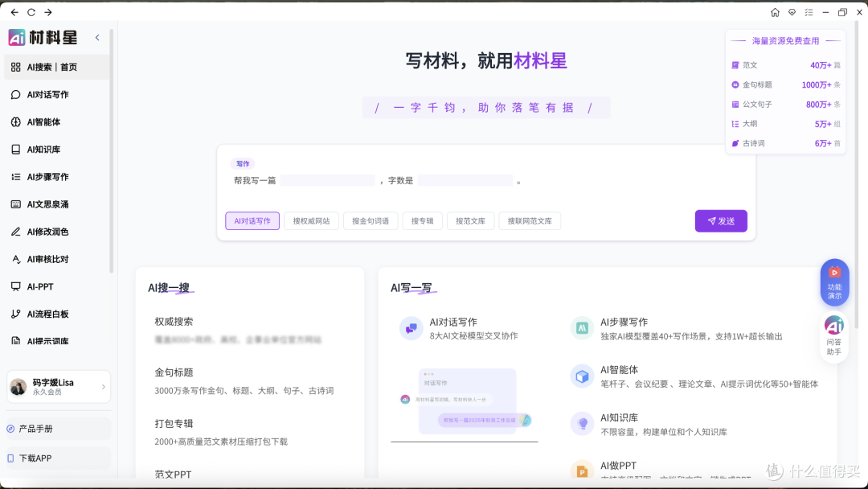Open 范文PPT in AI搜一搜

coord(173,474)
